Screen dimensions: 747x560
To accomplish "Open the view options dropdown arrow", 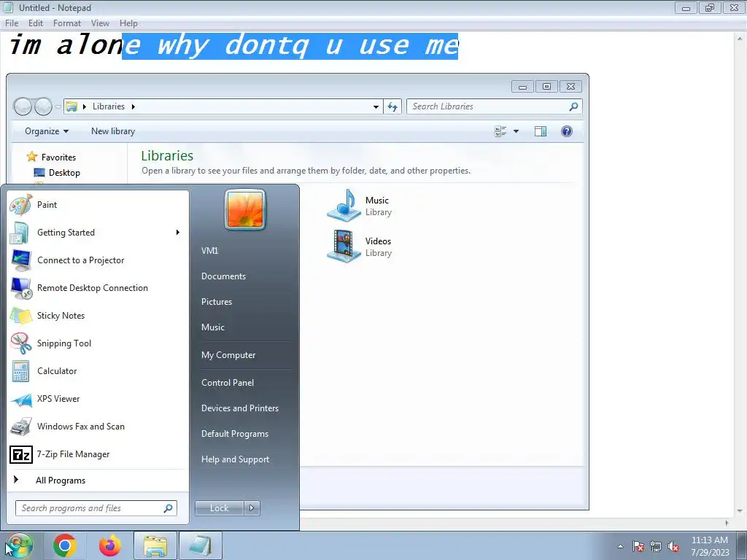I will point(516,131).
